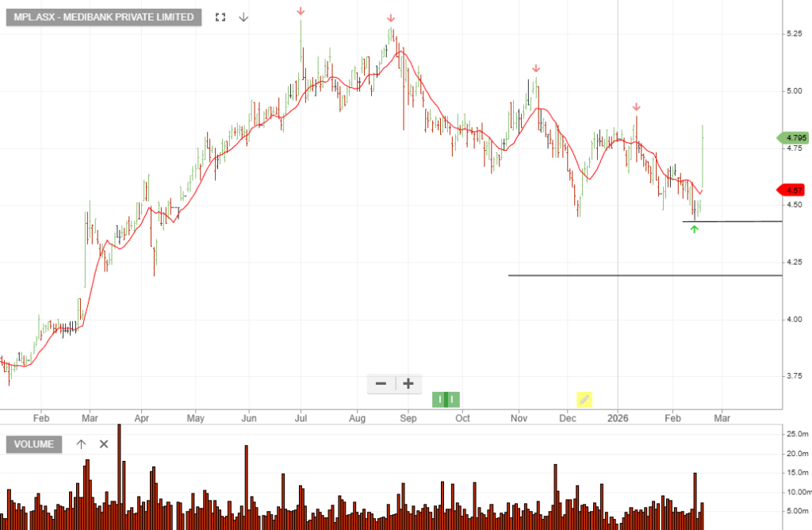Click the red signal arrow near January 2026
Image resolution: width=812 pixels, height=530 pixels.
pyautogui.click(x=636, y=107)
